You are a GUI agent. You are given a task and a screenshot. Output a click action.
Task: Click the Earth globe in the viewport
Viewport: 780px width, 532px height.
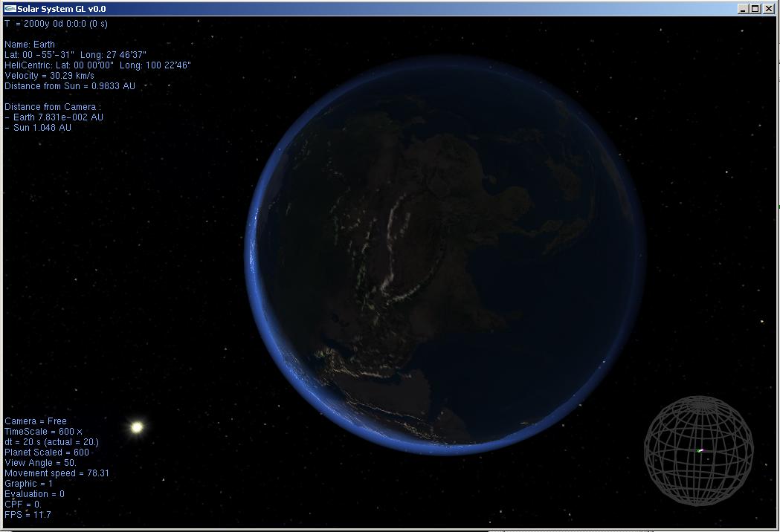click(445, 255)
